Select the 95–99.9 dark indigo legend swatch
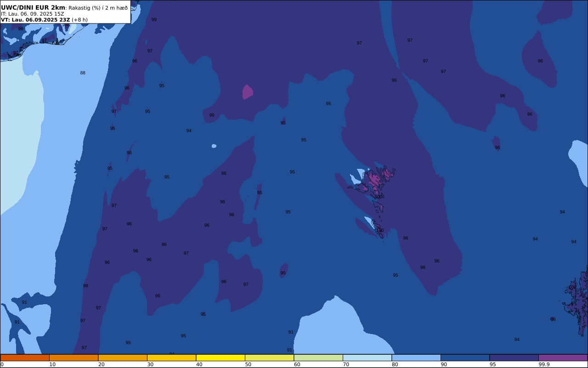This screenshot has height=368, width=588. 514,357
